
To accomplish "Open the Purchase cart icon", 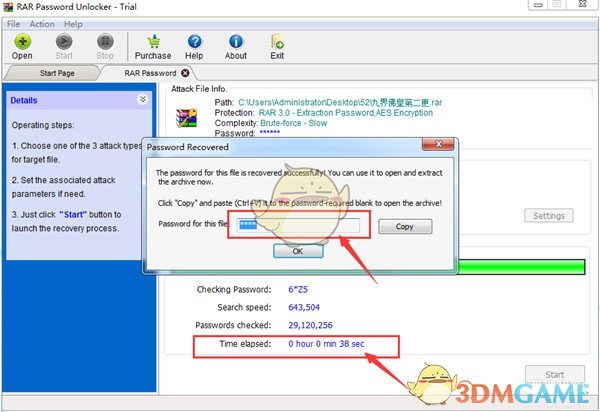I will 153,42.
